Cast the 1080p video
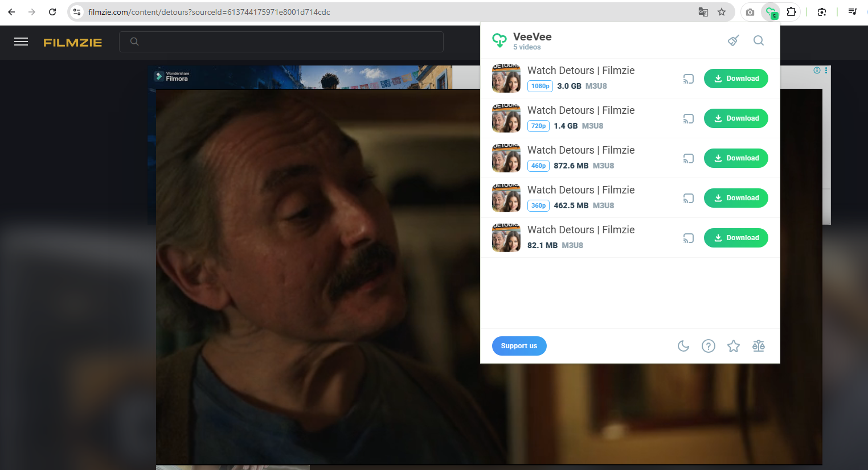Viewport: 868px width, 470px height. pos(689,79)
